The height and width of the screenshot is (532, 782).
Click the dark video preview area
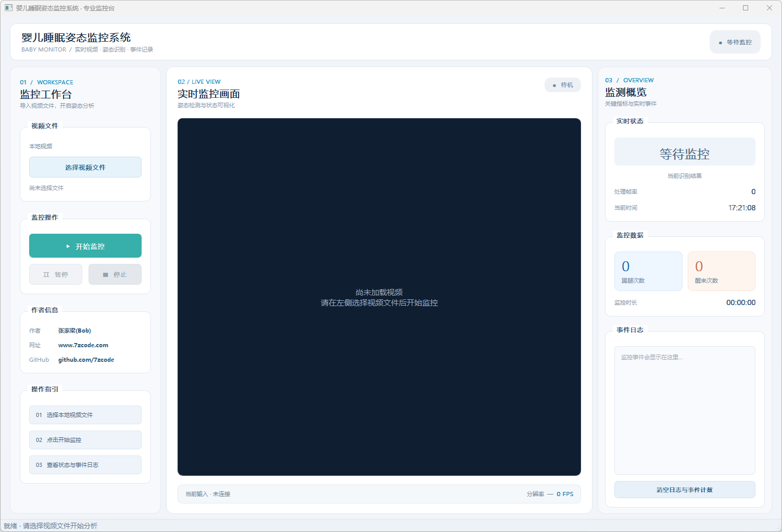point(379,297)
